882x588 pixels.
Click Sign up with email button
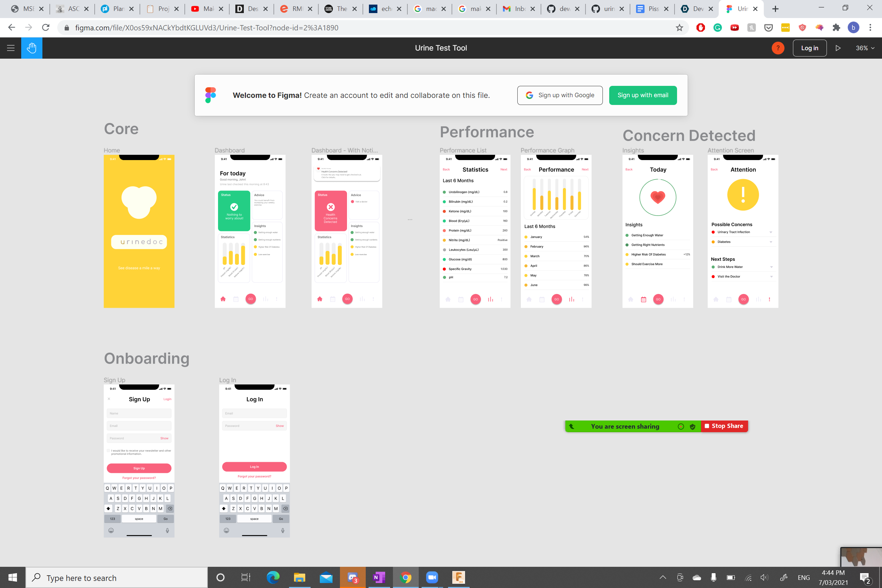tap(642, 95)
